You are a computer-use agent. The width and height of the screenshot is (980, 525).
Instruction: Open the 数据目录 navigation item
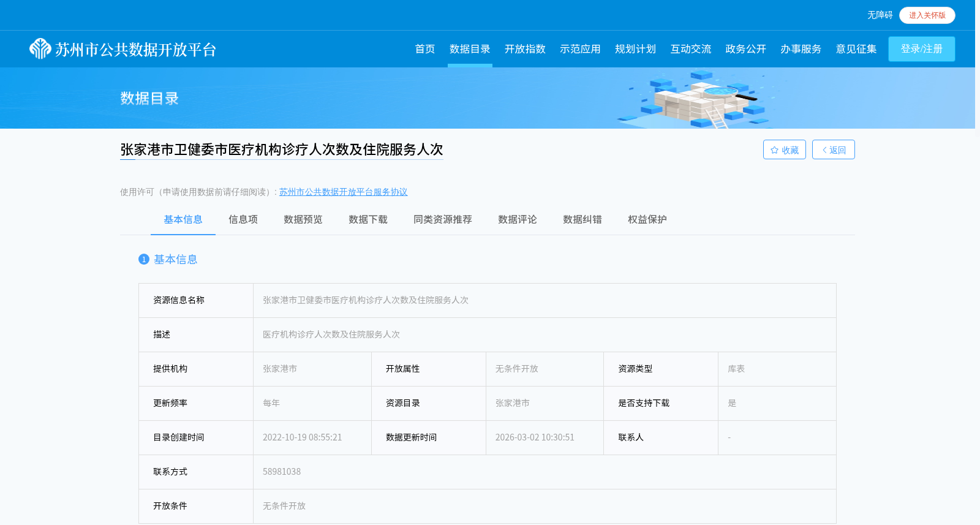click(470, 49)
